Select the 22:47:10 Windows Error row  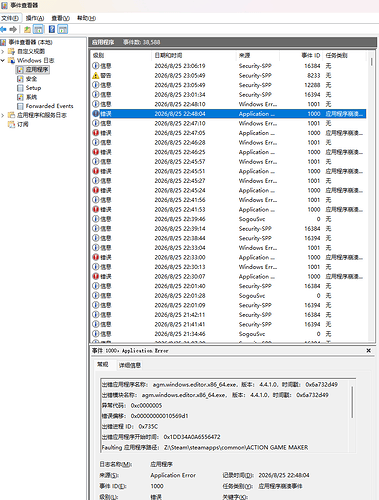pyautogui.click(x=229, y=123)
